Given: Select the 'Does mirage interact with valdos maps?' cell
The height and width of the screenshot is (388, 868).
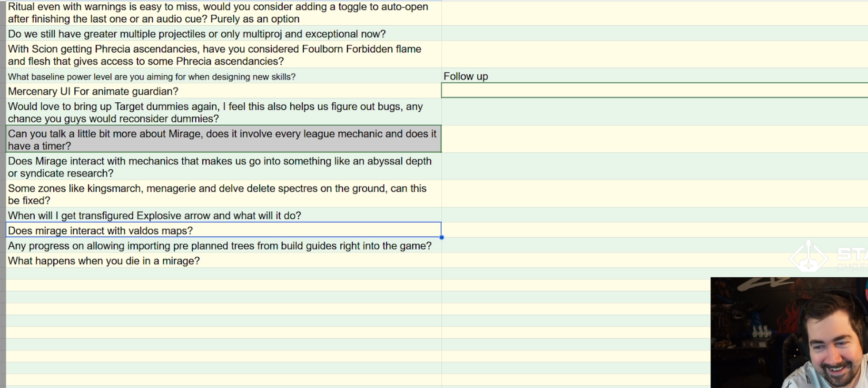Looking at the screenshot, I should click(224, 230).
